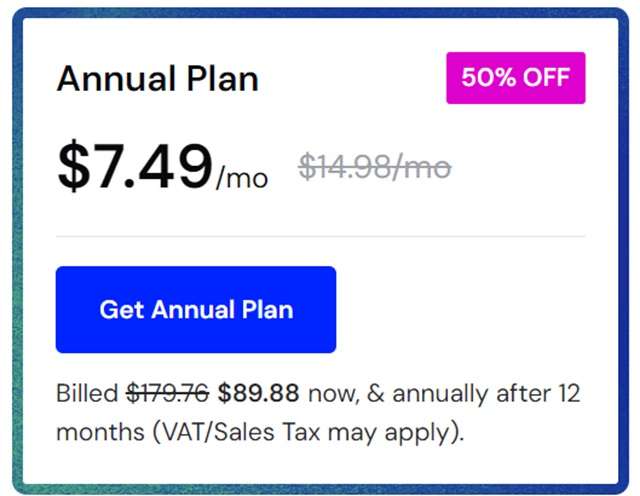Click the large $7.49 price
The width and height of the screenshot is (640, 496).
click(135, 165)
